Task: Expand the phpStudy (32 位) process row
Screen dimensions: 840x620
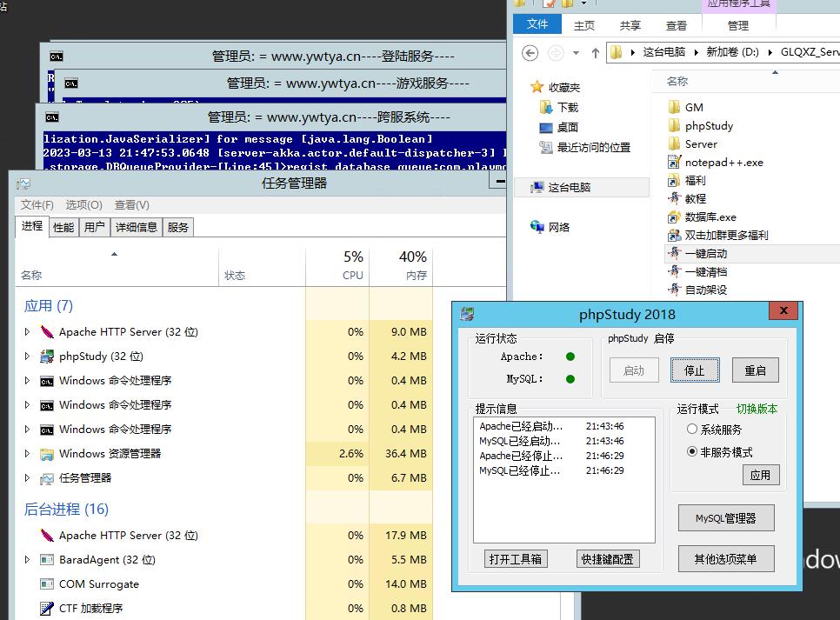Action: [27, 356]
